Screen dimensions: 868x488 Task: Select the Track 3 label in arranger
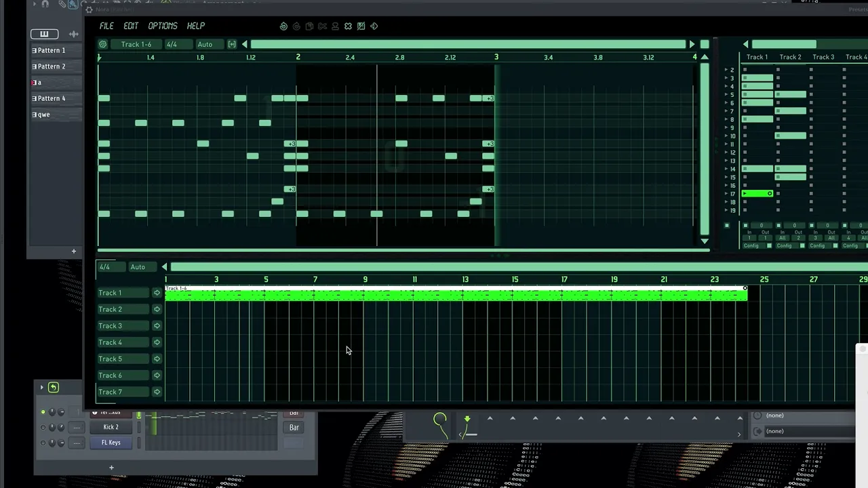point(123,326)
